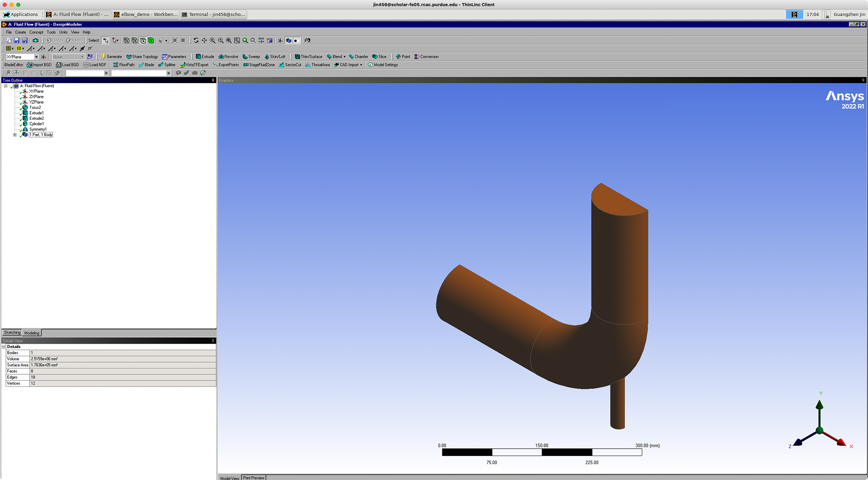Click the Share Topology button
Viewport: 868px width, 480px height.
pos(142,57)
